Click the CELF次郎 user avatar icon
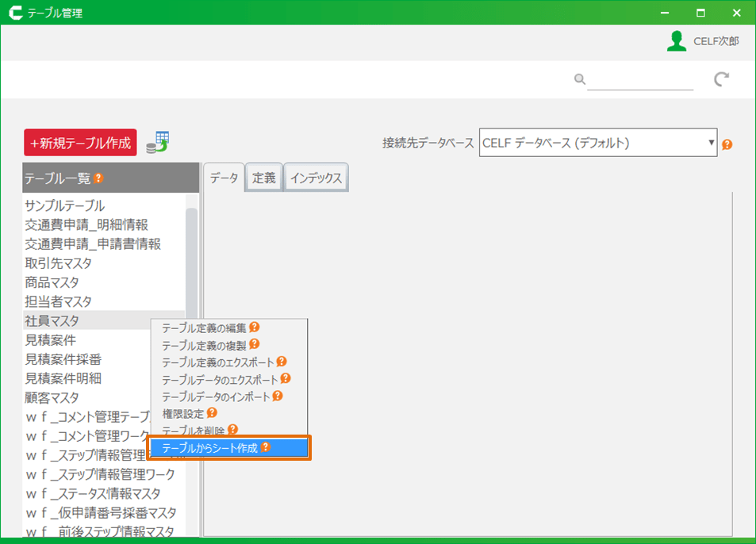The width and height of the screenshot is (756, 544). pyautogui.click(x=676, y=41)
